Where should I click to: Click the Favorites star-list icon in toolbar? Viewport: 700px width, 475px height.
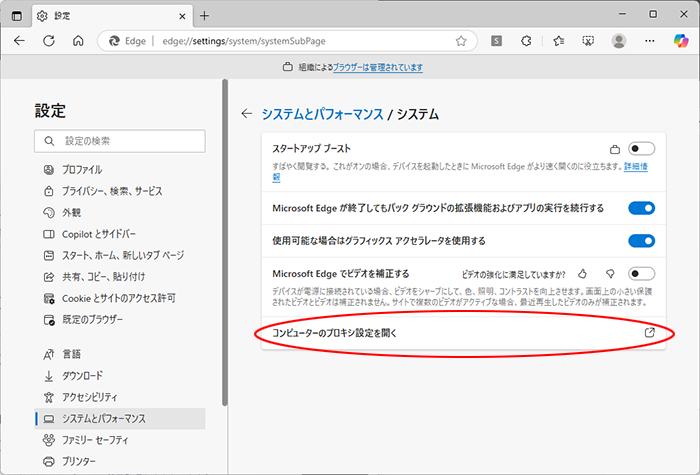(x=558, y=41)
